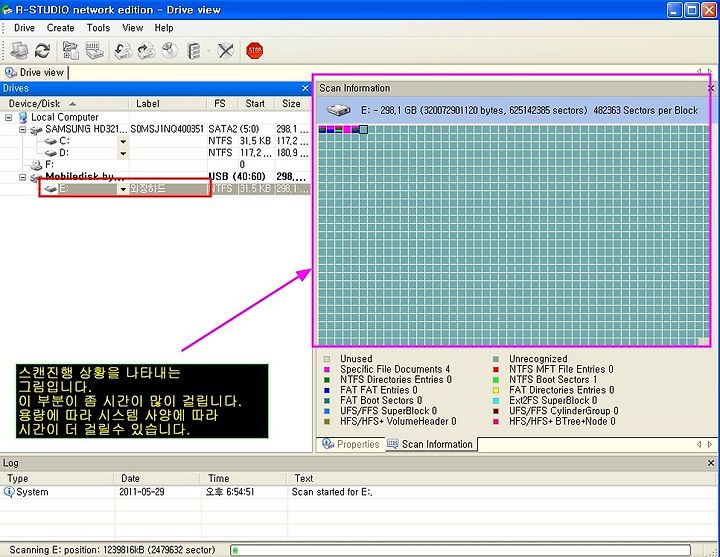Click the Refresh drives toolbar icon
720x557 pixels.
pyautogui.click(x=43, y=51)
